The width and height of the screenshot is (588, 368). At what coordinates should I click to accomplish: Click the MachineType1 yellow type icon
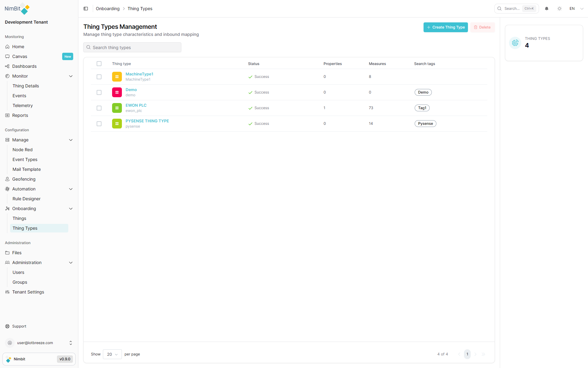[117, 77]
